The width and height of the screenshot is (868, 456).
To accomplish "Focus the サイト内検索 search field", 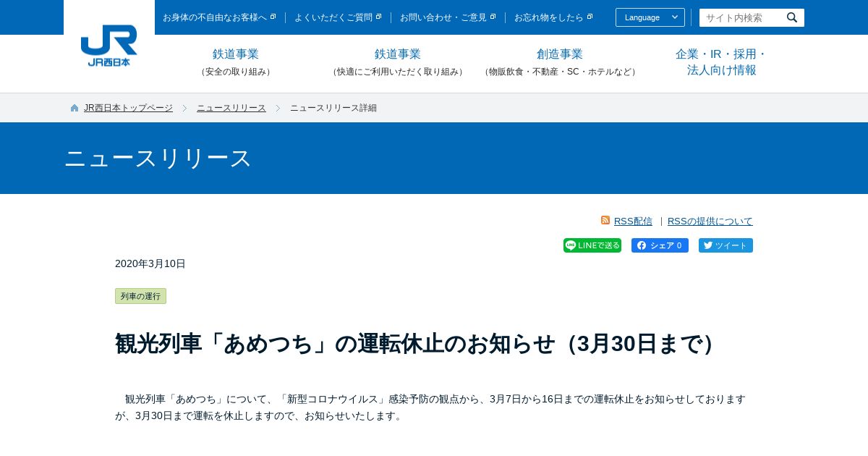I will point(741,17).
